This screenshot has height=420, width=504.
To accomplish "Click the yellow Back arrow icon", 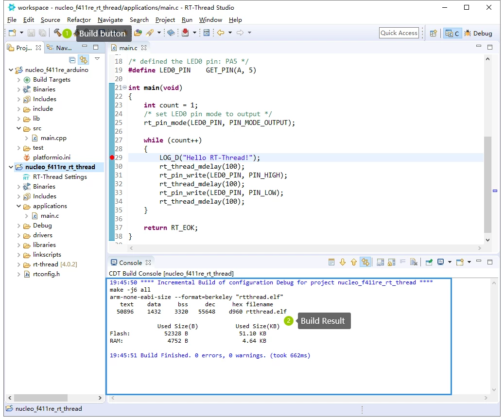I will 221,33.
